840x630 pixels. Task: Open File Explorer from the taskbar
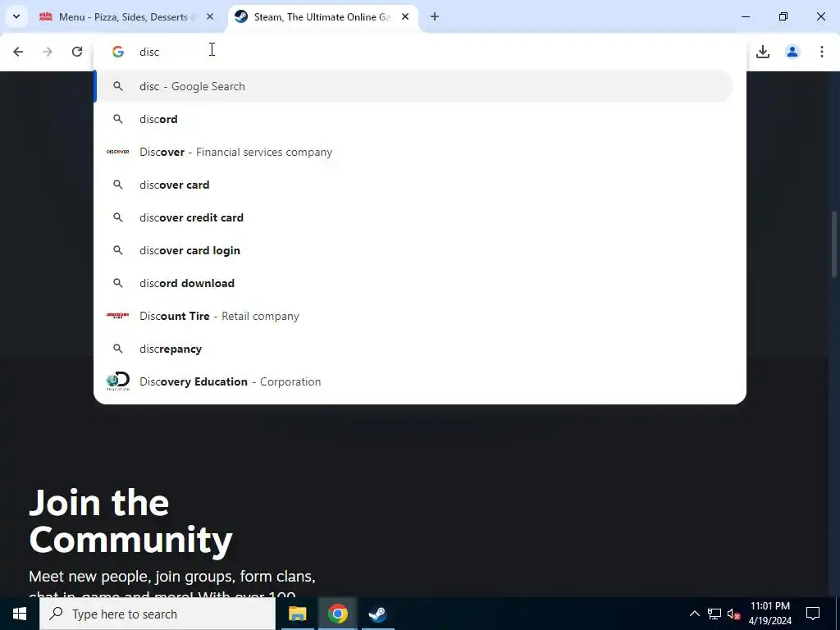click(x=297, y=614)
